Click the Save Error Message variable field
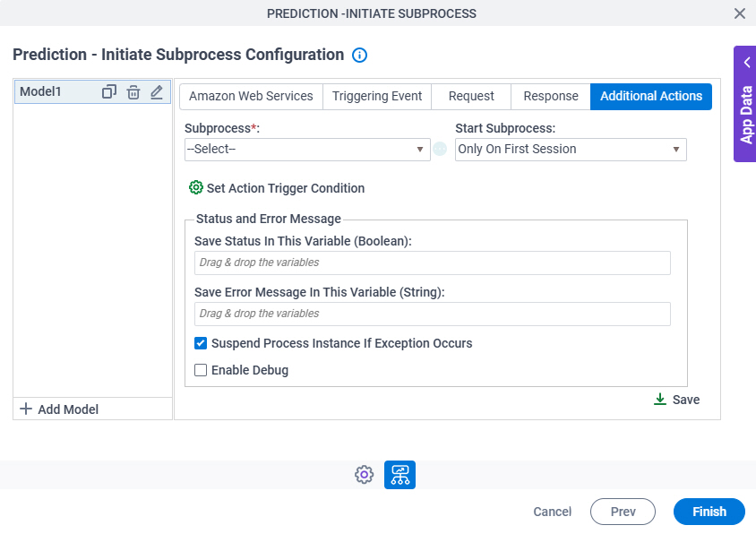 click(x=433, y=314)
